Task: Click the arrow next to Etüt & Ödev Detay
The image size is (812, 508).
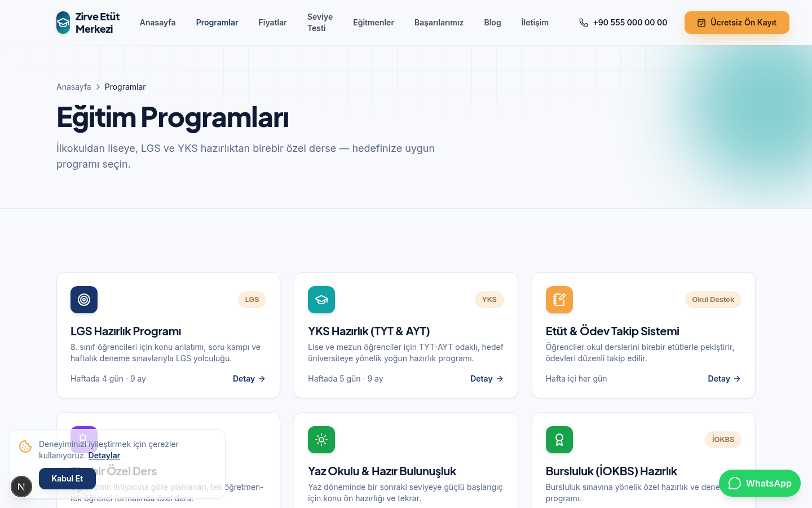Action: coord(737,379)
